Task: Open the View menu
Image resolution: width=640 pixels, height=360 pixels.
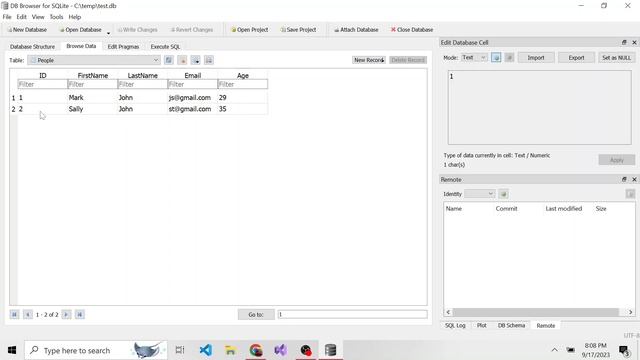Action: [38, 17]
